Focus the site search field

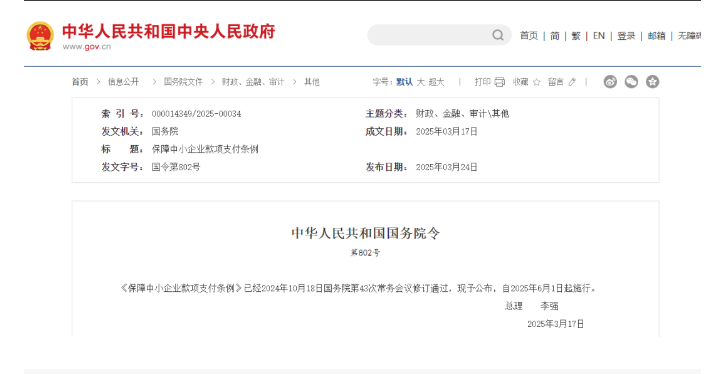coord(429,35)
